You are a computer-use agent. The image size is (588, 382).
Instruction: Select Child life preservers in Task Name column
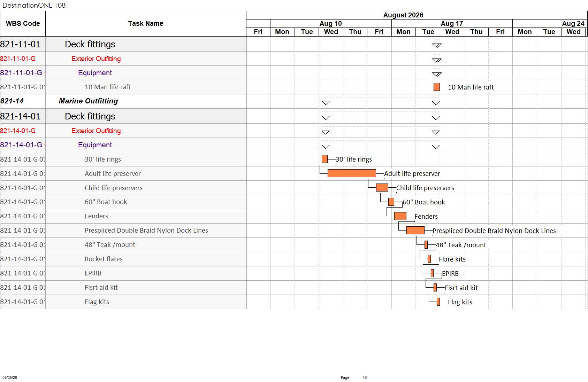114,188
